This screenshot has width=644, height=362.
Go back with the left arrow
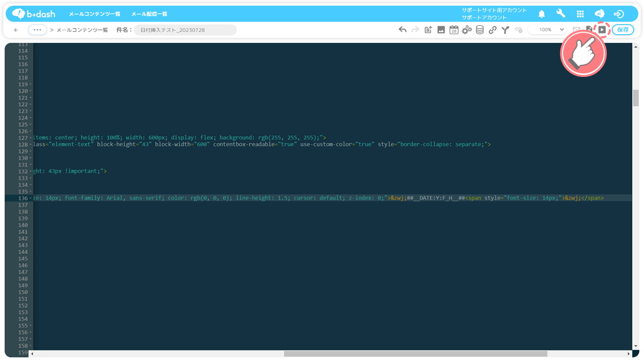[16, 30]
